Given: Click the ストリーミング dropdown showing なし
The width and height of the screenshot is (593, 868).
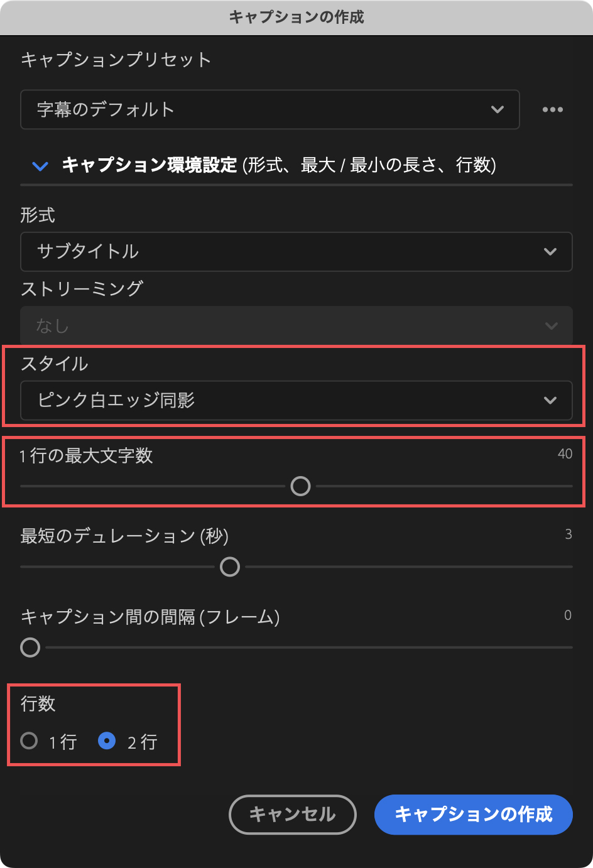Looking at the screenshot, I should point(296,326).
